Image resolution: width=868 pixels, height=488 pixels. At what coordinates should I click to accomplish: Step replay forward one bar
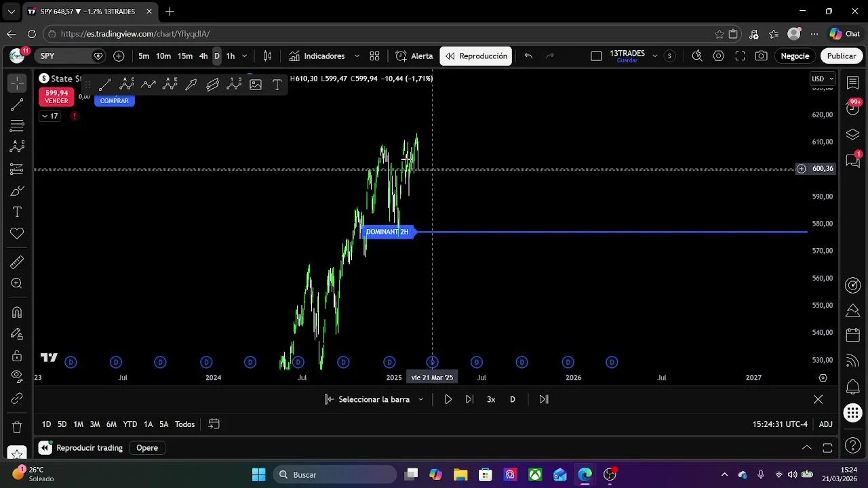coord(469,399)
